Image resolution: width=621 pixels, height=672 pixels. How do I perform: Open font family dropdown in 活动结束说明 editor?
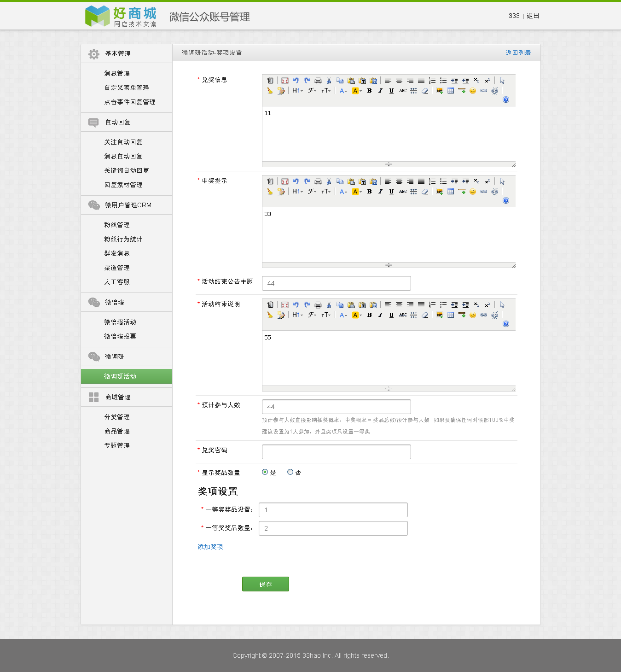click(x=313, y=315)
